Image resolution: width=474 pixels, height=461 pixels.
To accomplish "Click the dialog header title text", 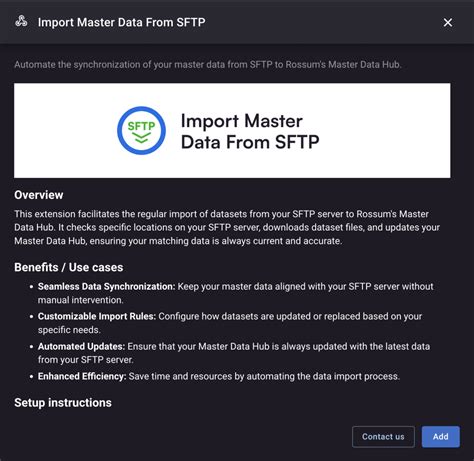I will pos(121,22).
